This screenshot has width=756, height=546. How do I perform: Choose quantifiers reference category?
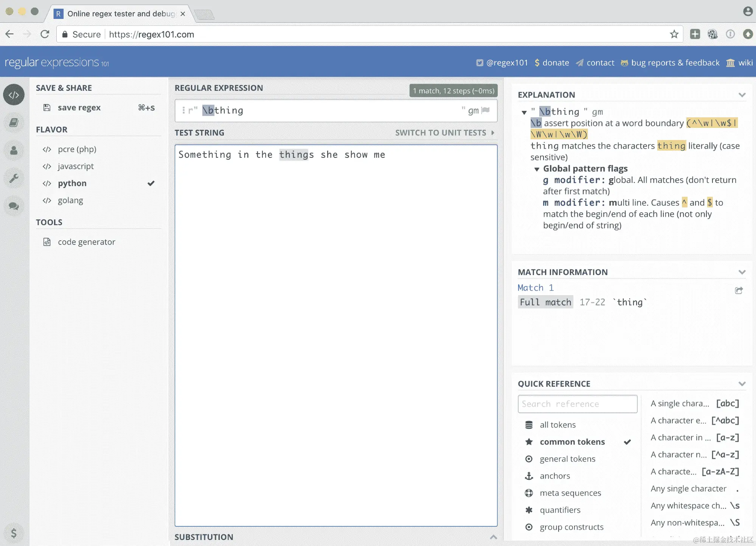pos(560,510)
